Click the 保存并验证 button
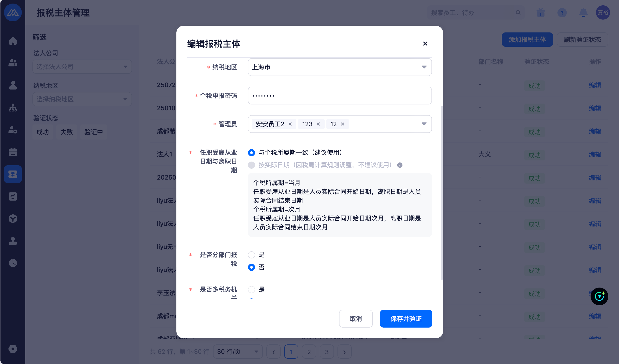The image size is (619, 364). (406, 319)
